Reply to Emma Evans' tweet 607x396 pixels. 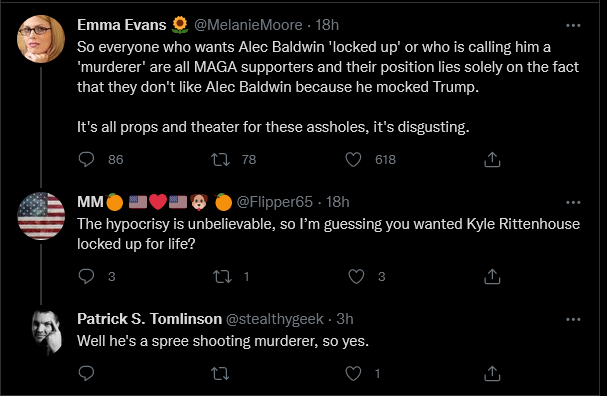coord(86,159)
